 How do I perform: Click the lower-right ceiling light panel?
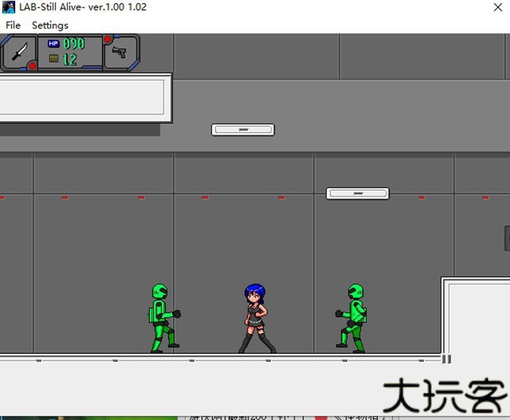358,194
